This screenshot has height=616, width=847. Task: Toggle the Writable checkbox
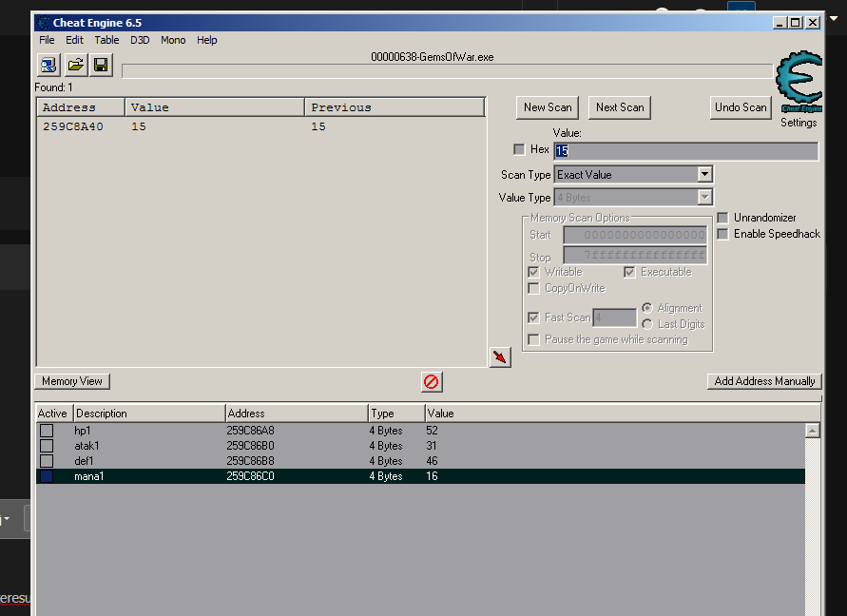tap(533, 272)
